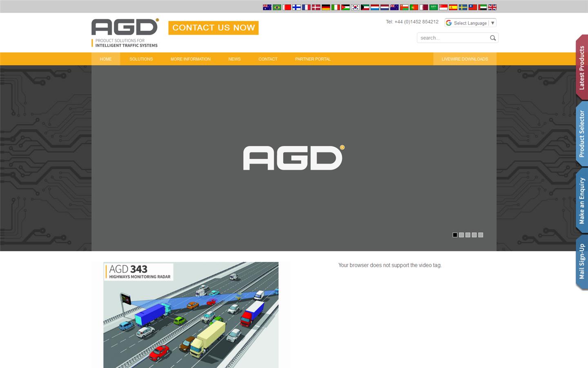Open the MORE INFORMATION menu
588x368 pixels.
coord(190,59)
